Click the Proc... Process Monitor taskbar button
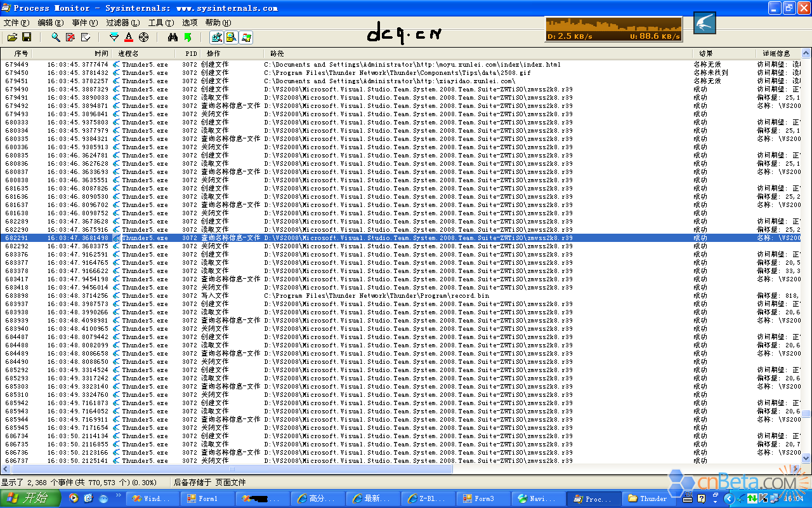The image size is (812, 508). pos(594,498)
